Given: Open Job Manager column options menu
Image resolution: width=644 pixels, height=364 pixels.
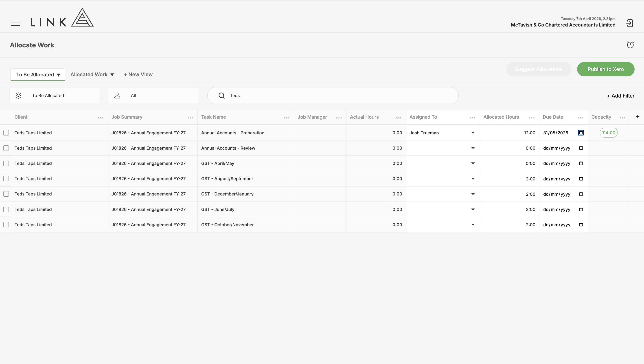Looking at the screenshot, I should (x=339, y=118).
